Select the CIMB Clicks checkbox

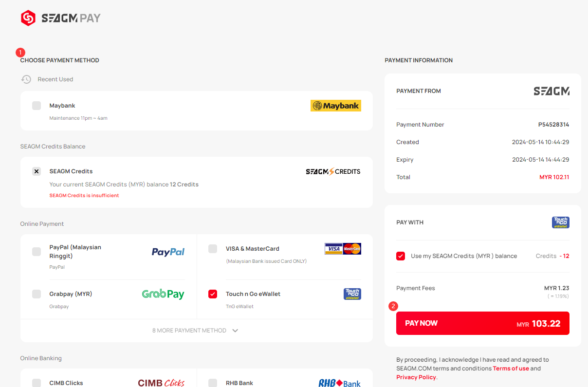(37, 383)
